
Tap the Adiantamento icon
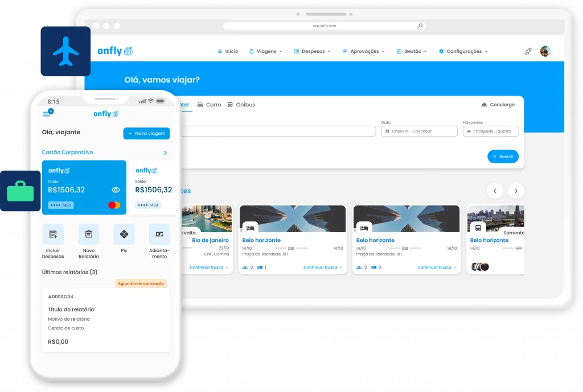159,234
